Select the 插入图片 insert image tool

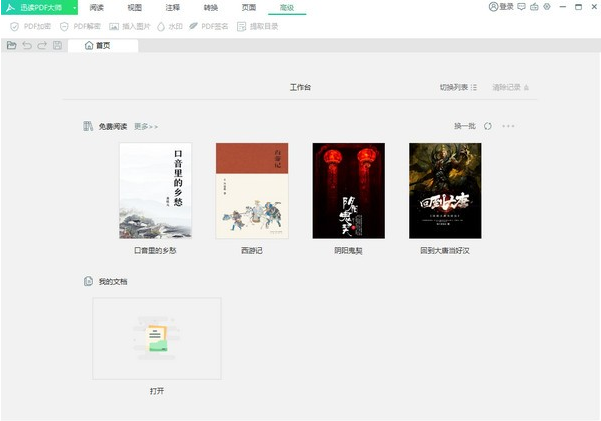click(x=131, y=26)
